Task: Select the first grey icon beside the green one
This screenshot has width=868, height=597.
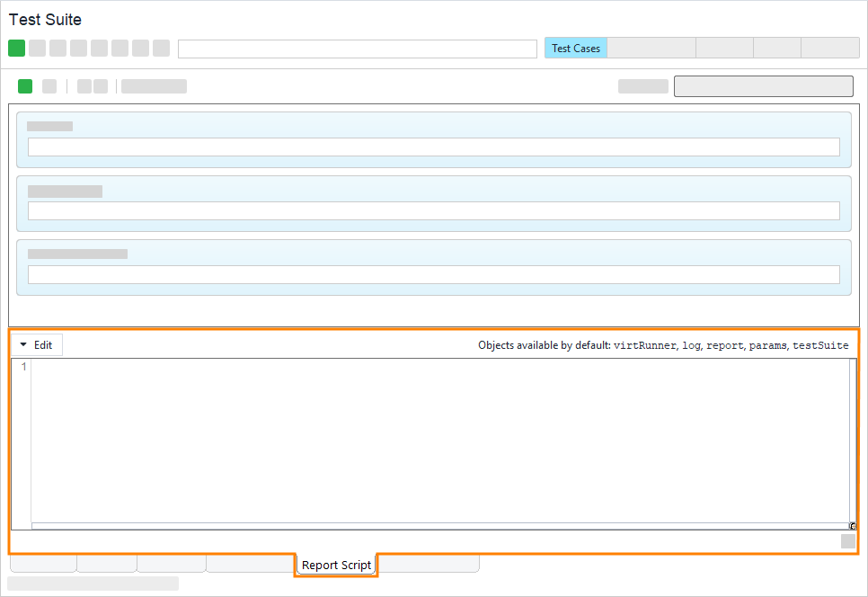Action: tap(36, 48)
